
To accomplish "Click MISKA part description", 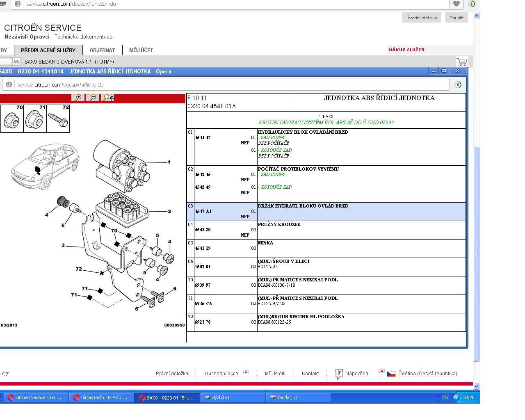I will (265, 243).
